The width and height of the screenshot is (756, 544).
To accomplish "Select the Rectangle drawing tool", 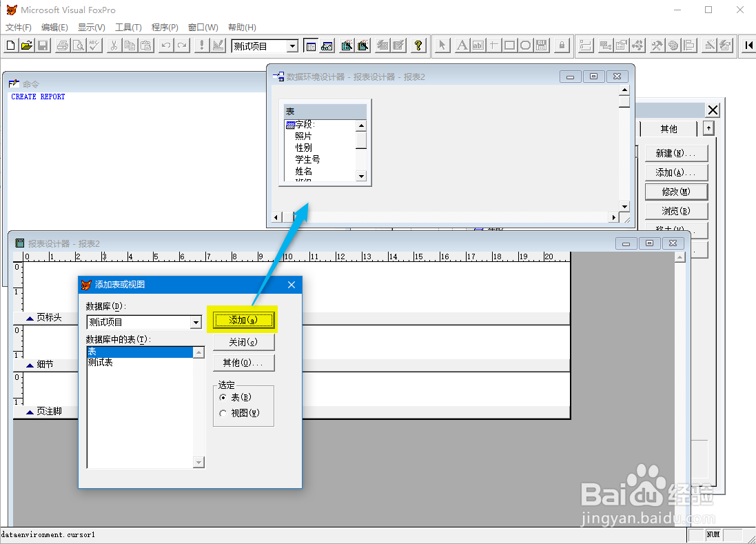I will pyautogui.click(x=509, y=46).
